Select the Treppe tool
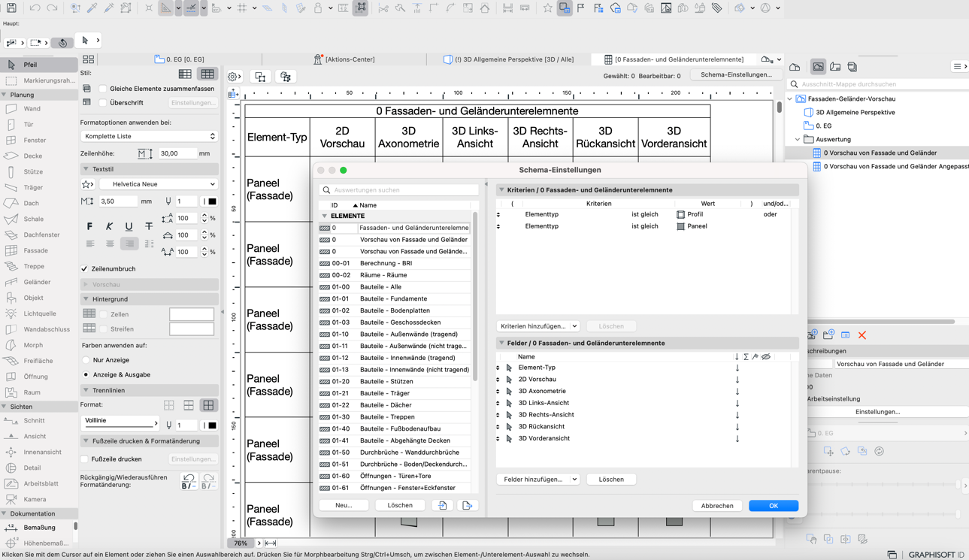This screenshot has height=560, width=969. 38,267
